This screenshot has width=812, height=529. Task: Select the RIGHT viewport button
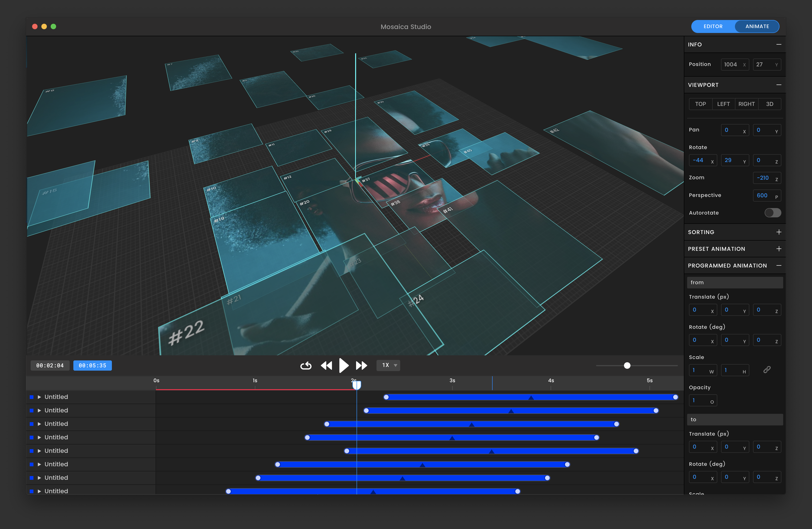746,104
